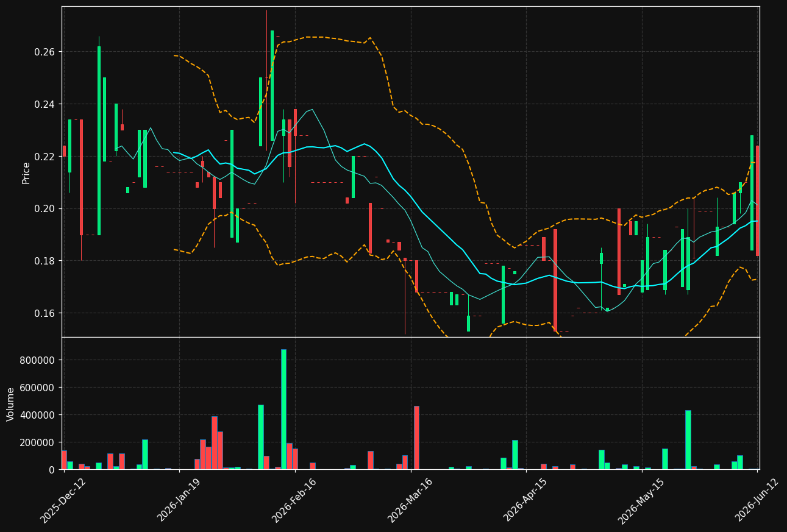
Task: Click the red volume bar at 2026-Mar-16
Action: coord(416,438)
